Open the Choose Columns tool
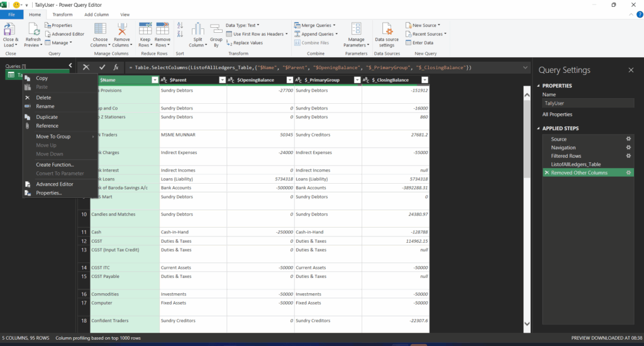The height and width of the screenshot is (346, 644). click(100, 30)
